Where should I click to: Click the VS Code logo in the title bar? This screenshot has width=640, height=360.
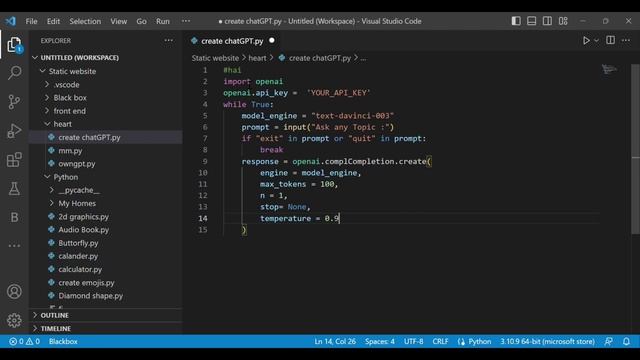pyautogui.click(x=11, y=21)
